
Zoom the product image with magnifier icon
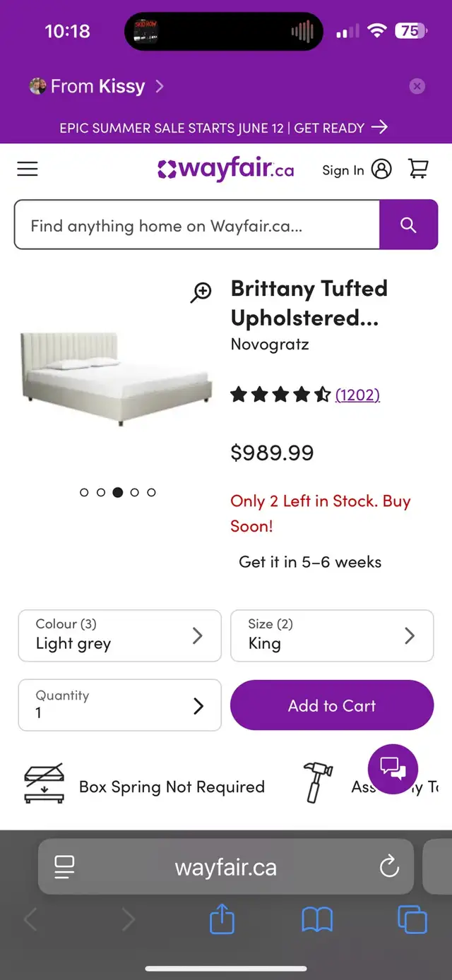tap(201, 292)
